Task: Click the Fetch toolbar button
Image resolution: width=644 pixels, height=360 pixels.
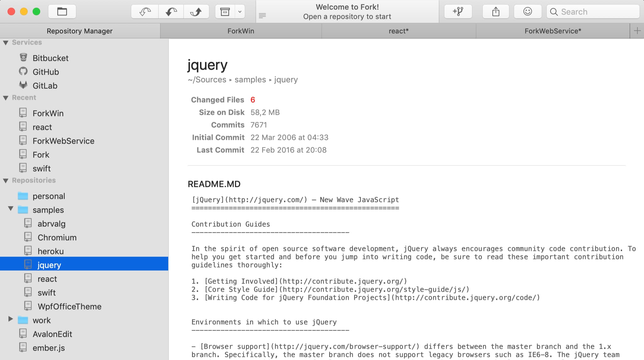Action: pyautogui.click(x=145, y=12)
